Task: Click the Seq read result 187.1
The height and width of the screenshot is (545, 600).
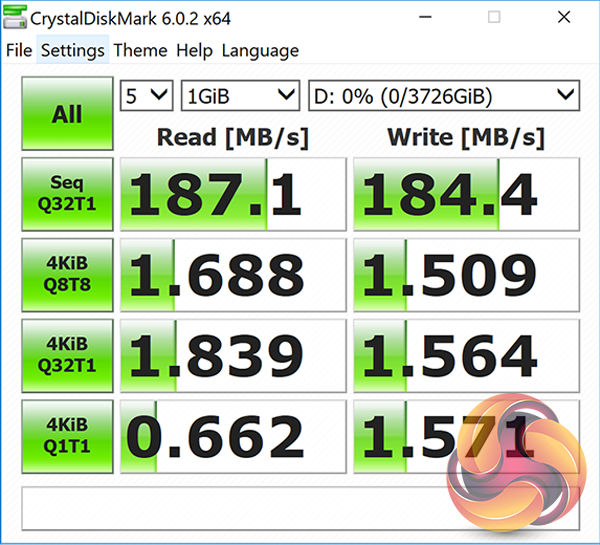Action: click(233, 194)
